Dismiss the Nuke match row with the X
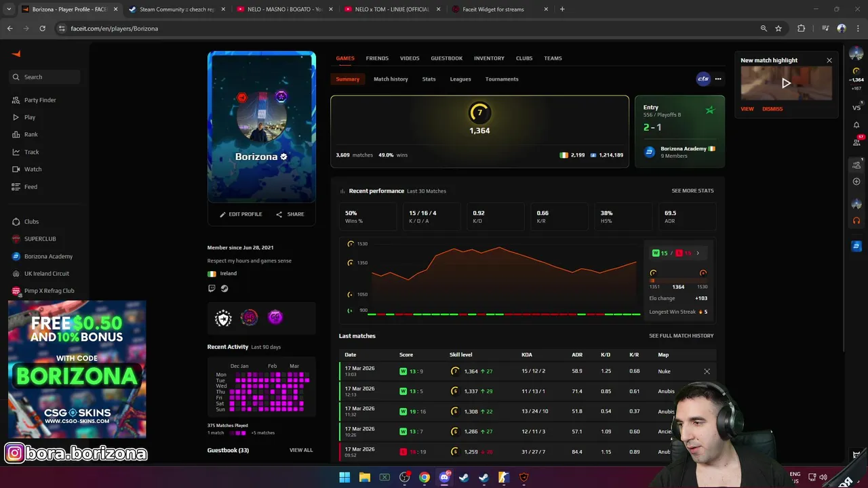The width and height of the screenshot is (868, 488). (x=707, y=371)
